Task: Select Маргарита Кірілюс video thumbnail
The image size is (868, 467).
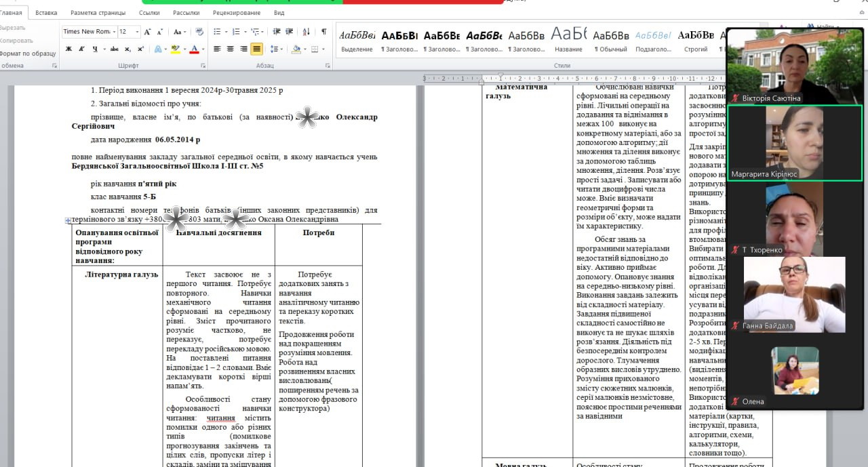Action: (795, 143)
